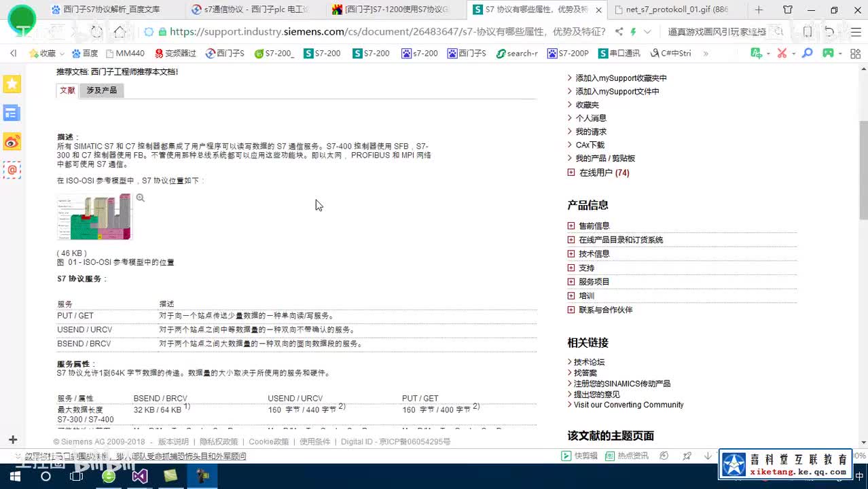Image resolution: width=868 pixels, height=489 pixels.
Task: Expand the 联系与合作伙伴 section
Action: [571, 310]
